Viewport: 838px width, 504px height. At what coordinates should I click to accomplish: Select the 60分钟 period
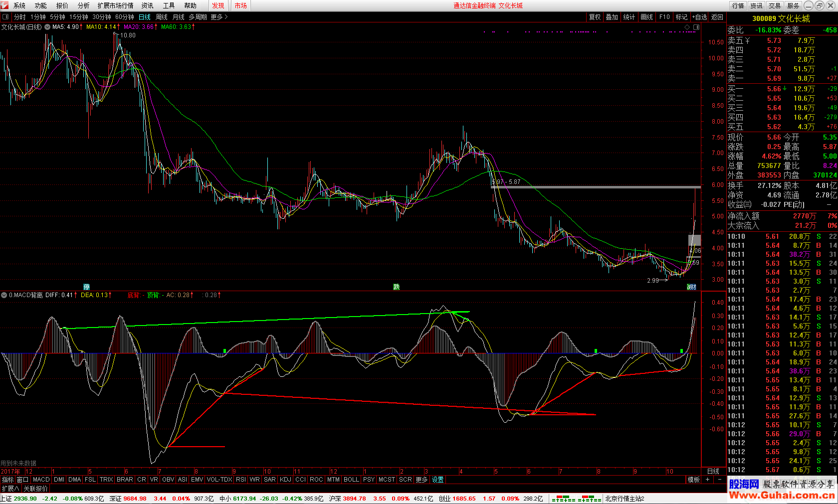point(125,17)
